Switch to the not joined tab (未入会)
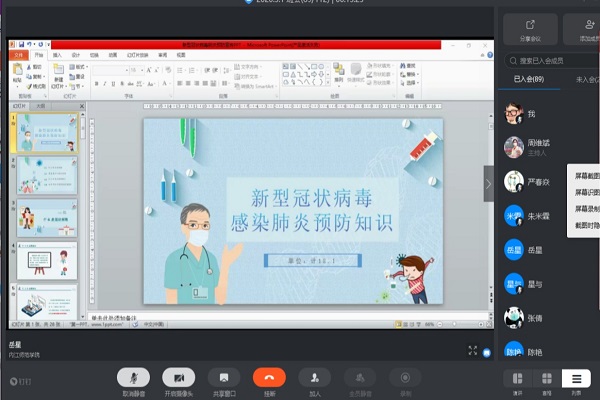600x400 pixels. (585, 79)
